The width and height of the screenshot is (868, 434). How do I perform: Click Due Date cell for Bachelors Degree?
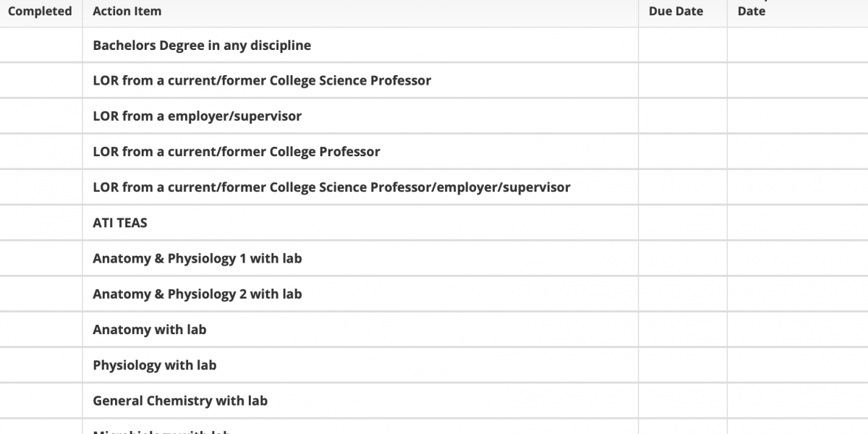[x=683, y=45]
